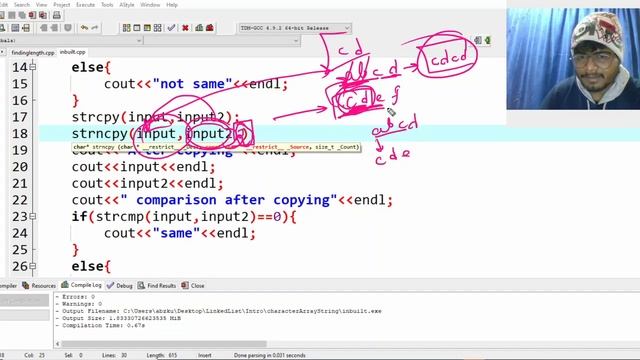Click the Close All files icon
Image resolution: width=640 pixels, height=360 pixels.
click(42, 15)
